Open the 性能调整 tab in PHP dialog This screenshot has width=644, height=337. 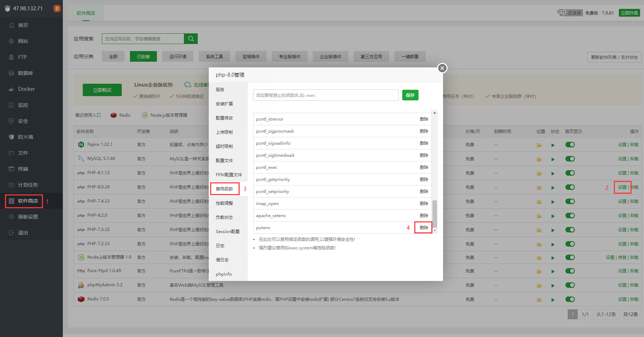click(224, 203)
